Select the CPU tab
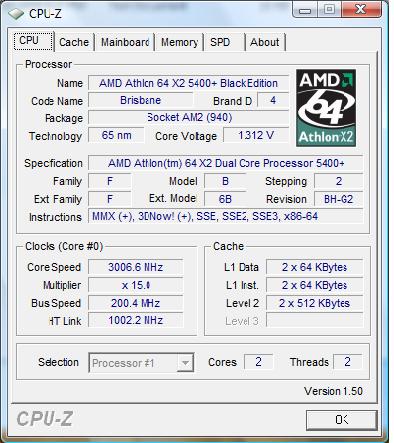 tap(33, 41)
